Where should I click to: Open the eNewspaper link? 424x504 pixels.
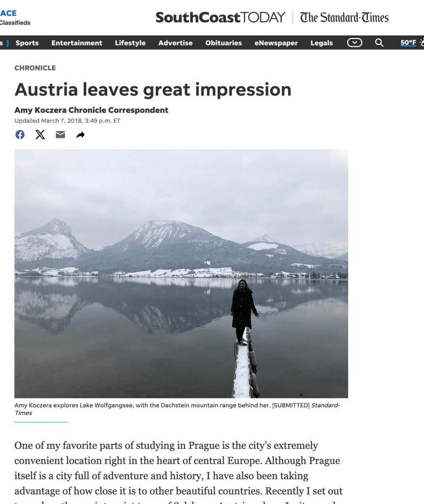click(x=276, y=43)
